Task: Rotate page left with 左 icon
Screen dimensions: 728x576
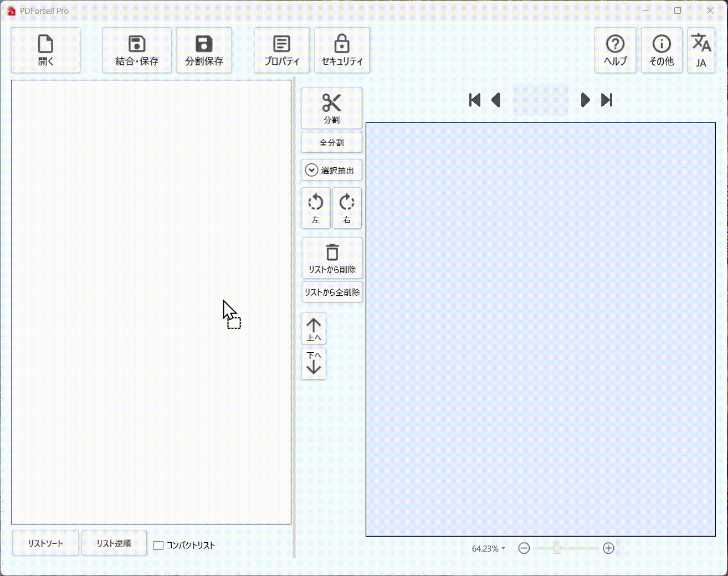Action: (316, 208)
